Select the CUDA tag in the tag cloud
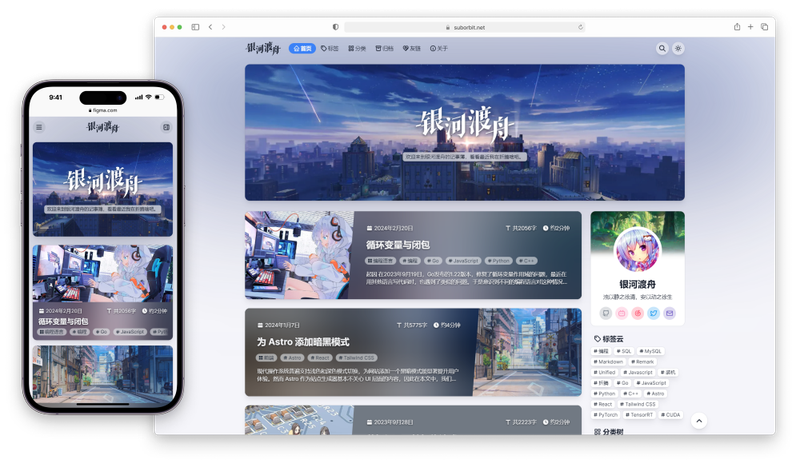This screenshot has width=800, height=467. (x=671, y=415)
